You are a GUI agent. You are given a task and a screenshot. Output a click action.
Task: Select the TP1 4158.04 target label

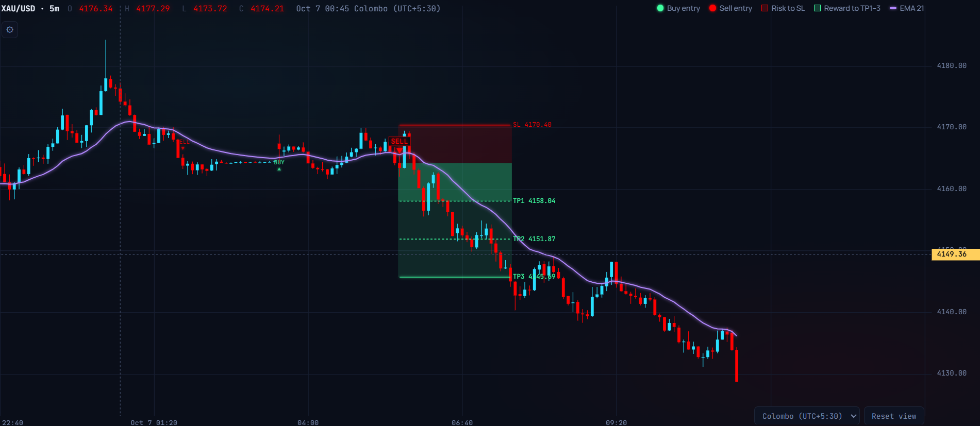coord(534,201)
